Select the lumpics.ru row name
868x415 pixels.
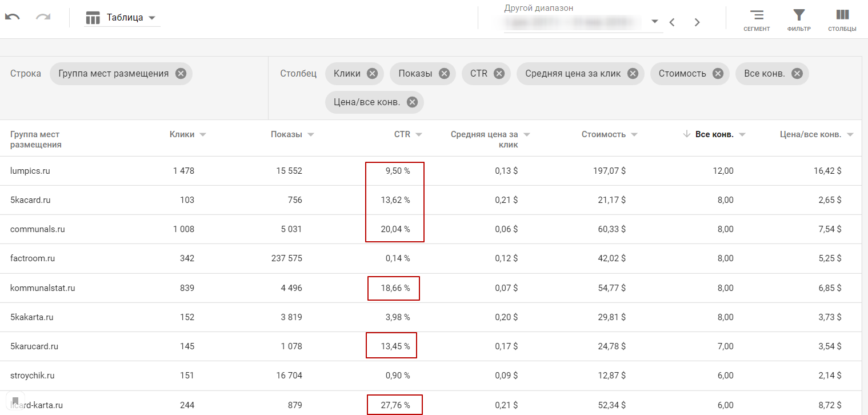(x=30, y=171)
